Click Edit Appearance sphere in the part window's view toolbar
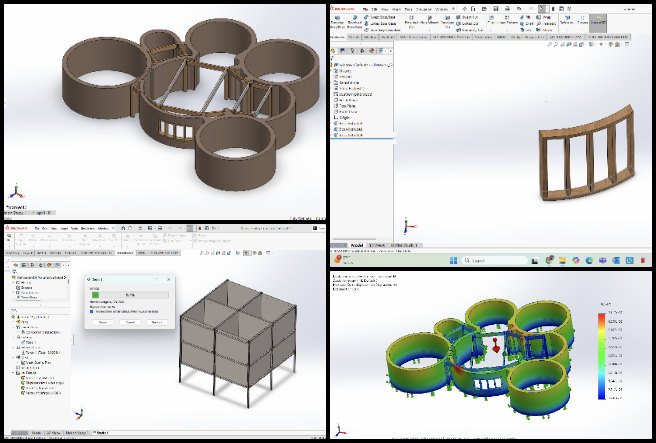The image size is (656, 443). coord(611,44)
